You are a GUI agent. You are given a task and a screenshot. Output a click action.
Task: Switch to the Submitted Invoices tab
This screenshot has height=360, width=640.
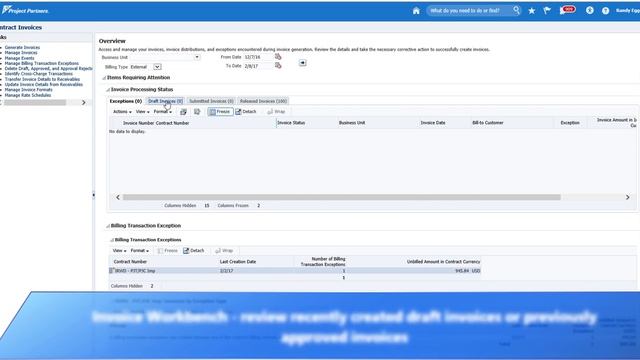211,101
